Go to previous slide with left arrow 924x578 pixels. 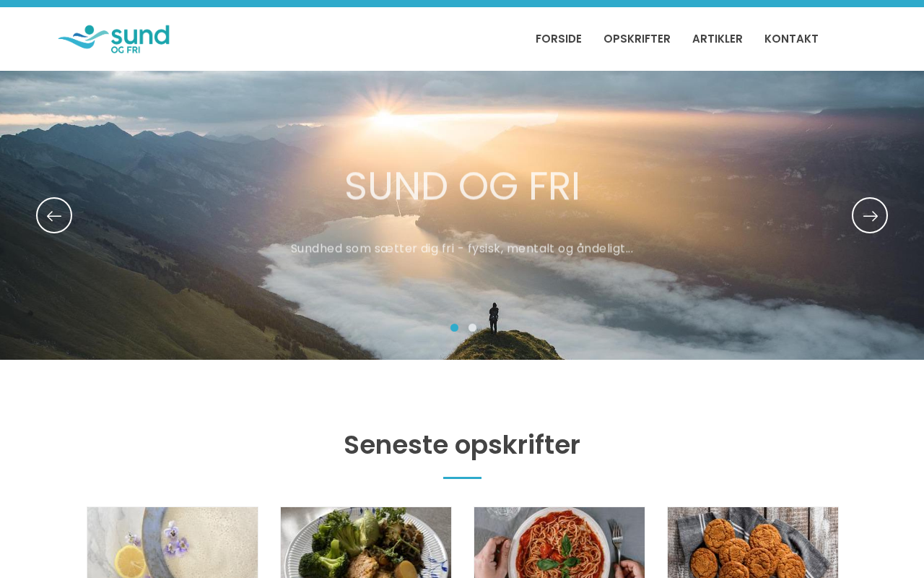point(54,215)
